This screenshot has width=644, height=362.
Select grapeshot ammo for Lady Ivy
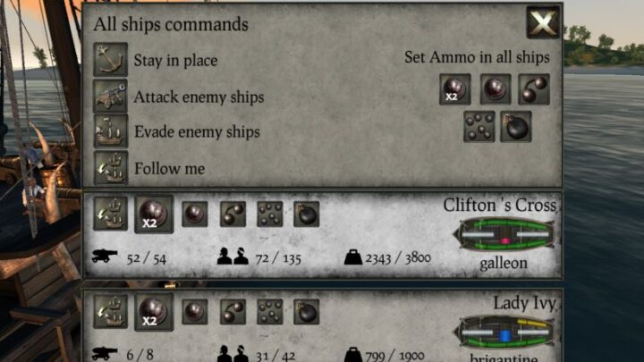pos(270,312)
